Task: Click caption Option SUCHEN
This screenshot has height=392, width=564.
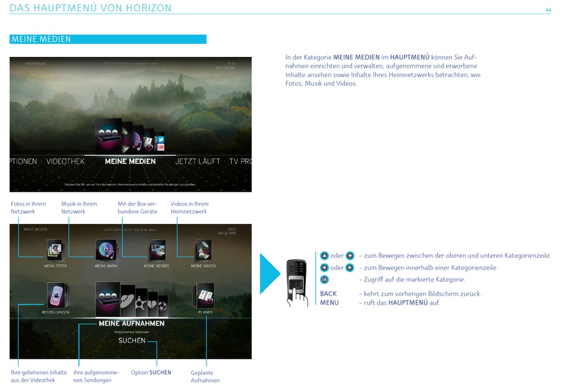Action: coord(151,372)
